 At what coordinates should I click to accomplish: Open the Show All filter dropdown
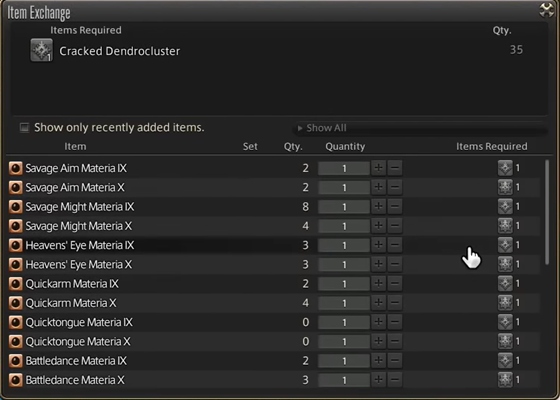[x=420, y=128]
